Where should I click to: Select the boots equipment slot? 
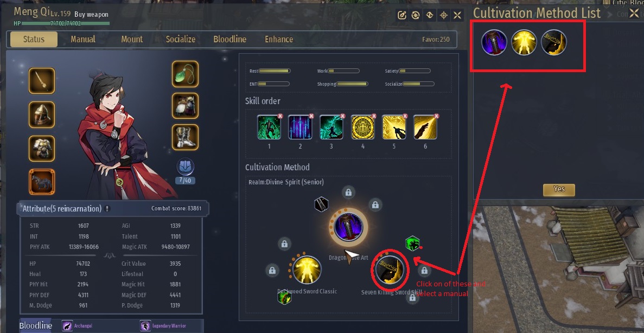[185, 137]
